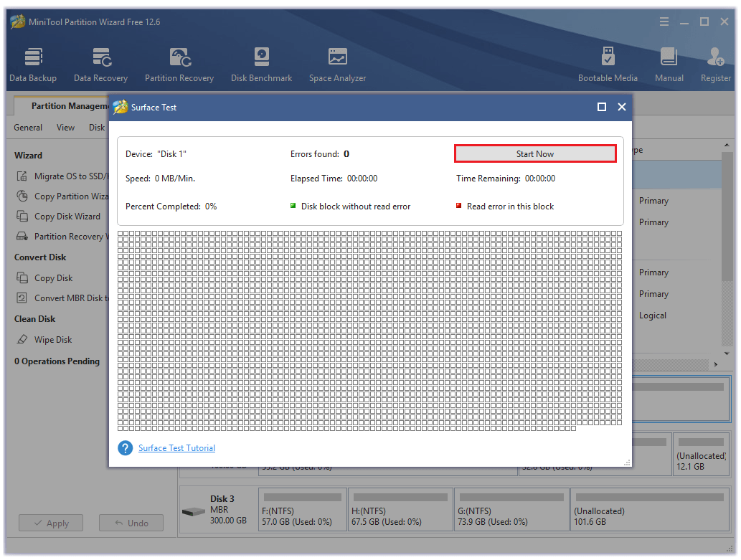Select the G:(NTFS) partition on Disk 3
Viewport: 741px width, 560px height.
[x=511, y=510]
